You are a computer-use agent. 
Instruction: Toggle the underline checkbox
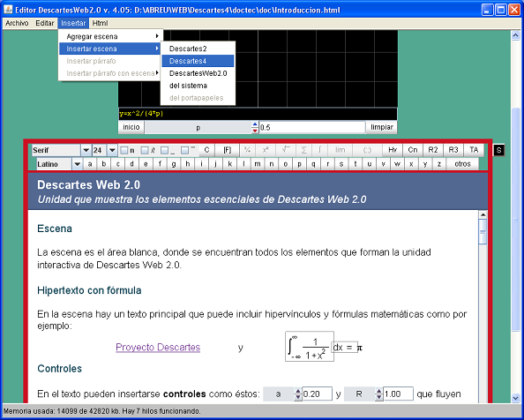point(164,151)
